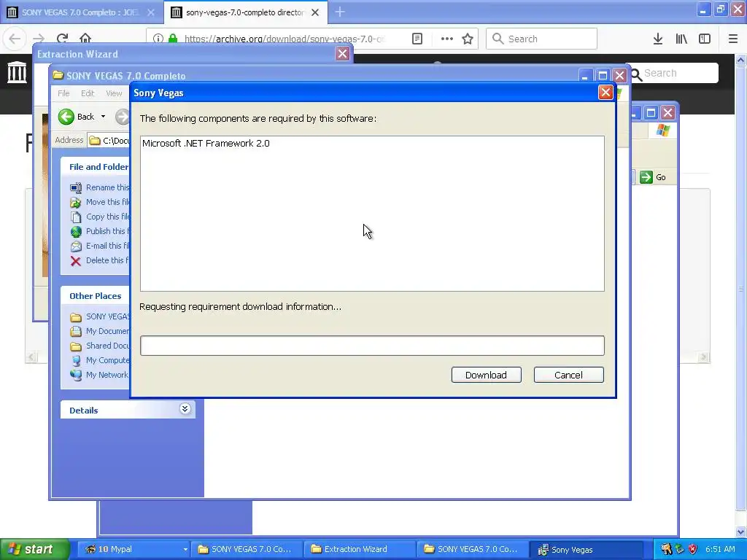Click the system tray clock 6:51 AM

point(720,550)
